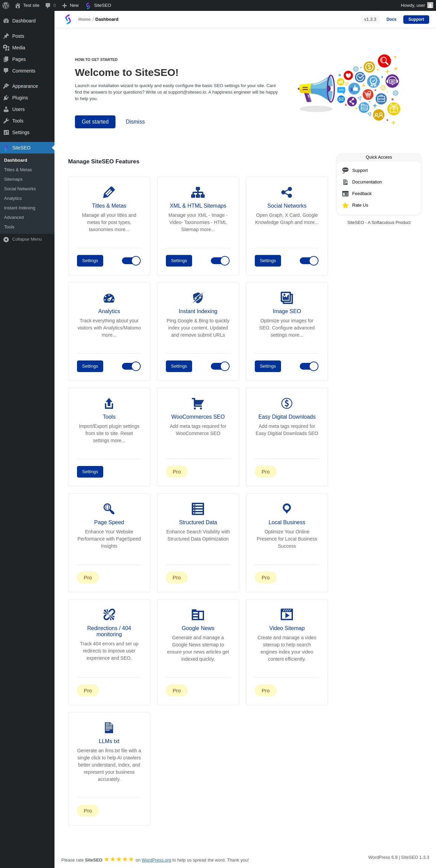Click the Video Sitemap play icon
The width and height of the screenshot is (436, 868).
[287, 614]
